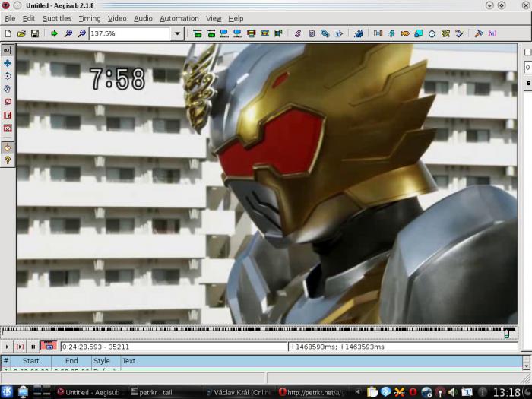532x399 pixels.
Task: Switch to petrkr : tail taskbar window
Action: pyautogui.click(x=165, y=392)
